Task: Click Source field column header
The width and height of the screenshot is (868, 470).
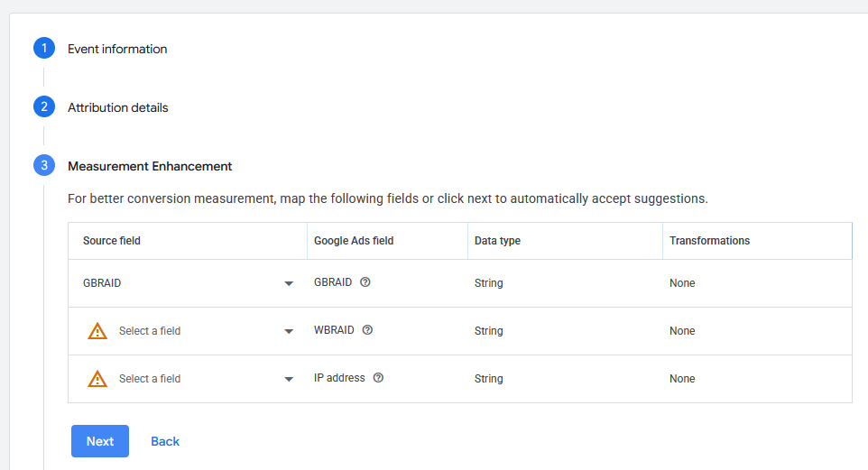Action: click(112, 241)
